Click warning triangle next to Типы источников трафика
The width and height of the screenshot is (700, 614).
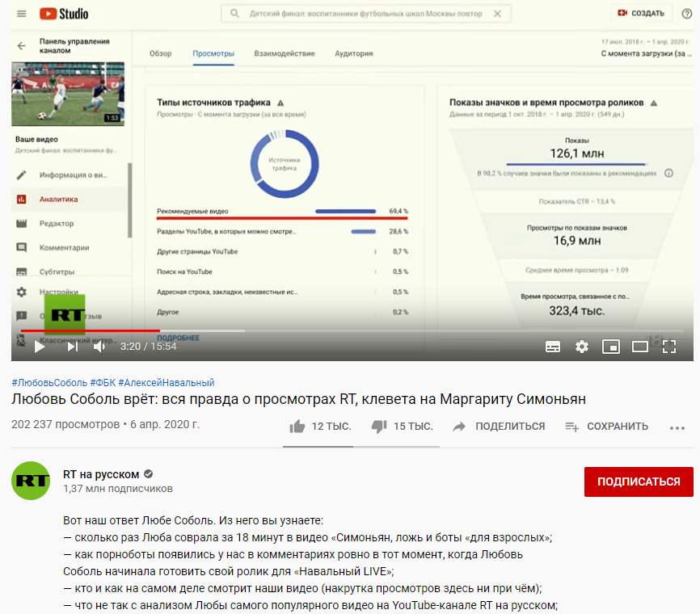(280, 103)
